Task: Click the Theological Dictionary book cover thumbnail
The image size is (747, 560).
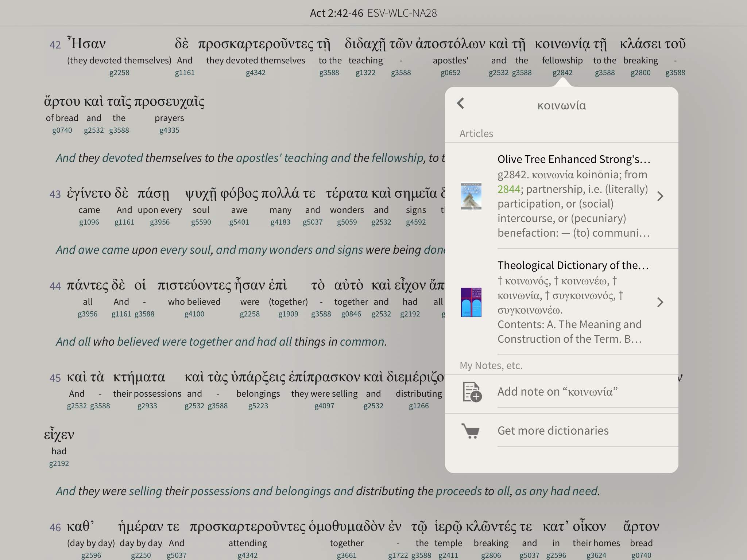Action: [471, 302]
